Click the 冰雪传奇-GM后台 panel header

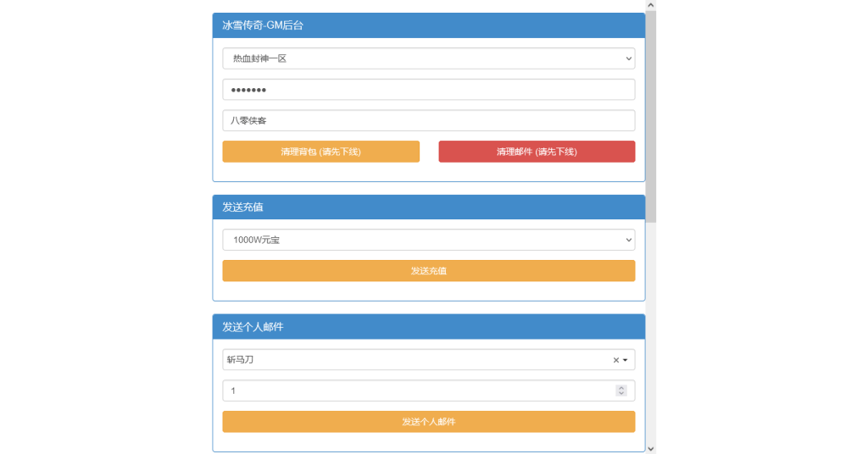coord(428,25)
